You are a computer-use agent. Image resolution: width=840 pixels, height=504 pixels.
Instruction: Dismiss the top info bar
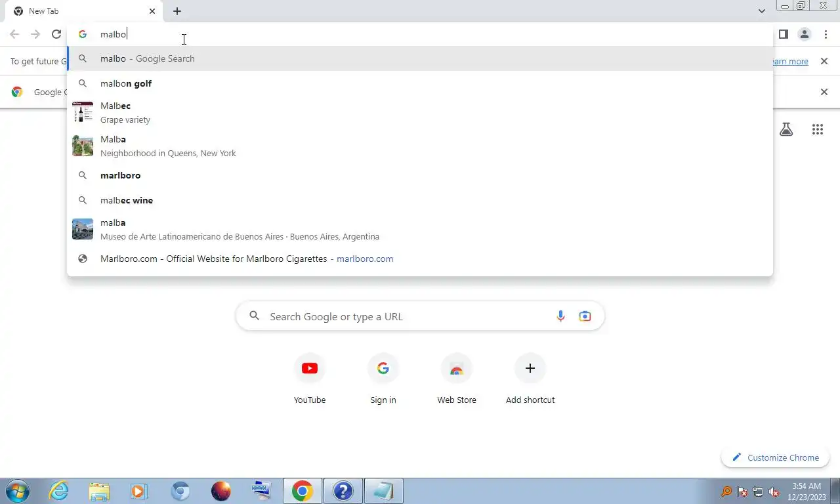[824, 61]
